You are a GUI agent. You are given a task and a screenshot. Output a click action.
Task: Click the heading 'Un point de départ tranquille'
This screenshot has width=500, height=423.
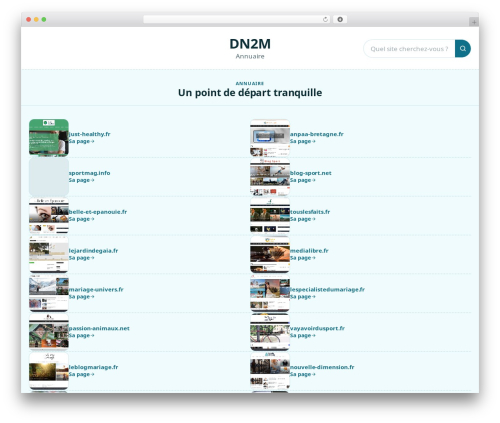[x=250, y=93]
